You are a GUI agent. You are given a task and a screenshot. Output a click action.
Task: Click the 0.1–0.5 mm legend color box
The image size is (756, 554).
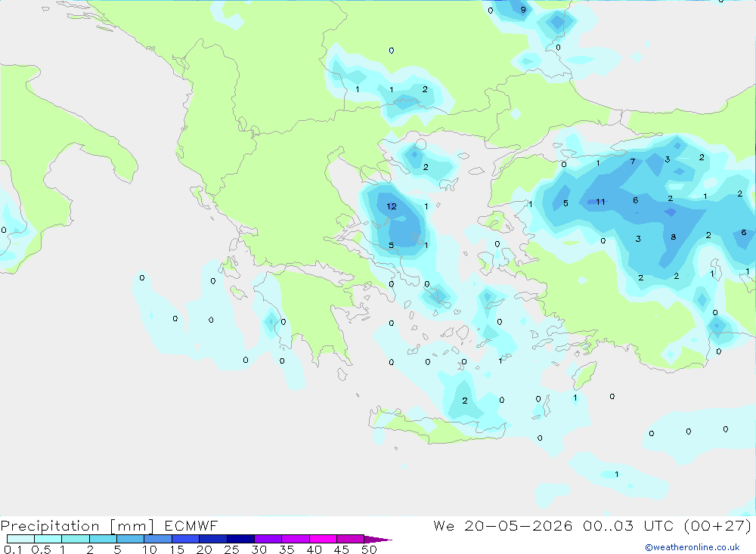coord(20,539)
